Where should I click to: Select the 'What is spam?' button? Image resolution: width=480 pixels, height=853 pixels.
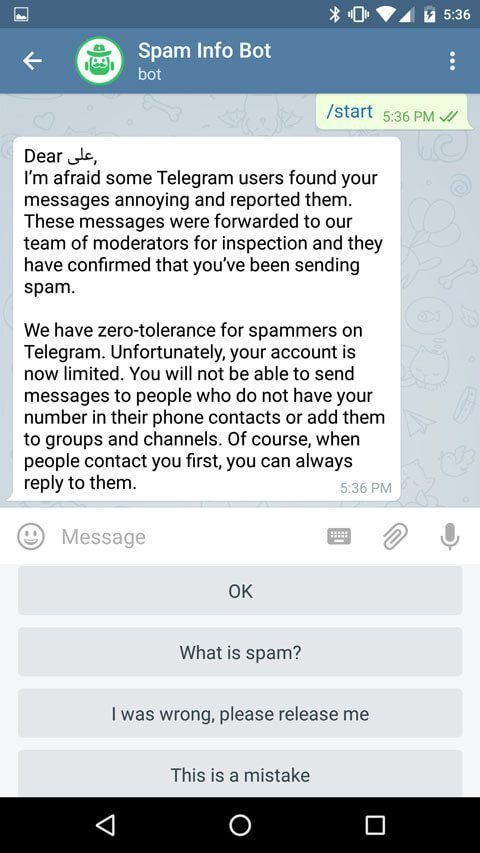[240, 652]
